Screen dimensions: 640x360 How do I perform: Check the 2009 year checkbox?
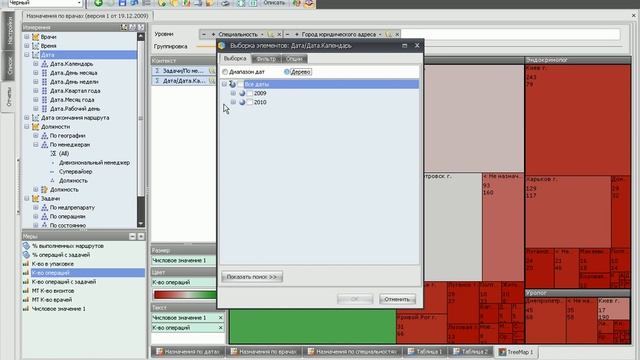point(250,93)
